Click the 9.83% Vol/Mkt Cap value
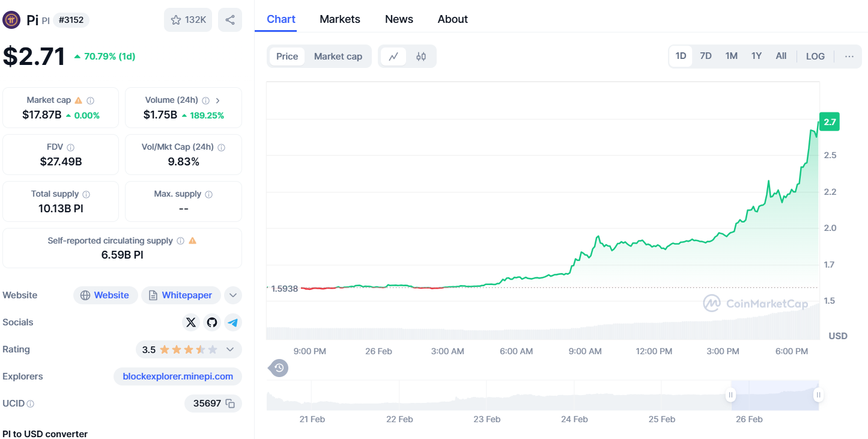Image resolution: width=868 pixels, height=439 pixels. (x=184, y=162)
